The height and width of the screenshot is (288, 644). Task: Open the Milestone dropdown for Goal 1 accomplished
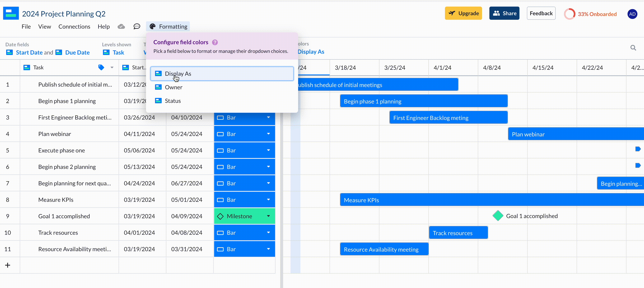tap(268, 216)
